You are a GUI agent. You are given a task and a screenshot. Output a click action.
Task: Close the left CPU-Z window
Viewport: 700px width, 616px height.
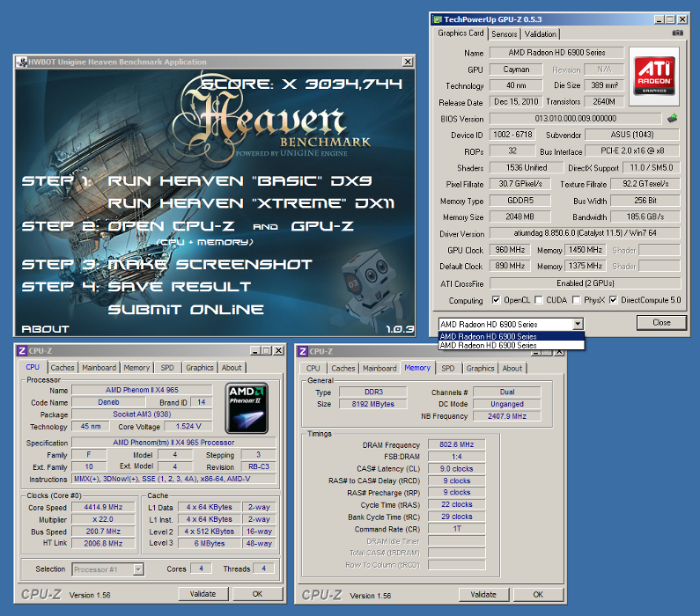pos(278,350)
